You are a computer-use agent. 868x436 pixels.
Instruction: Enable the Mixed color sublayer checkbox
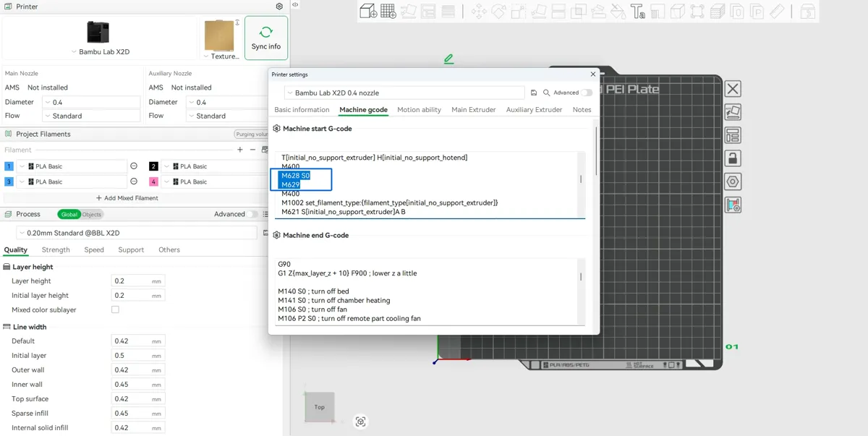click(115, 309)
